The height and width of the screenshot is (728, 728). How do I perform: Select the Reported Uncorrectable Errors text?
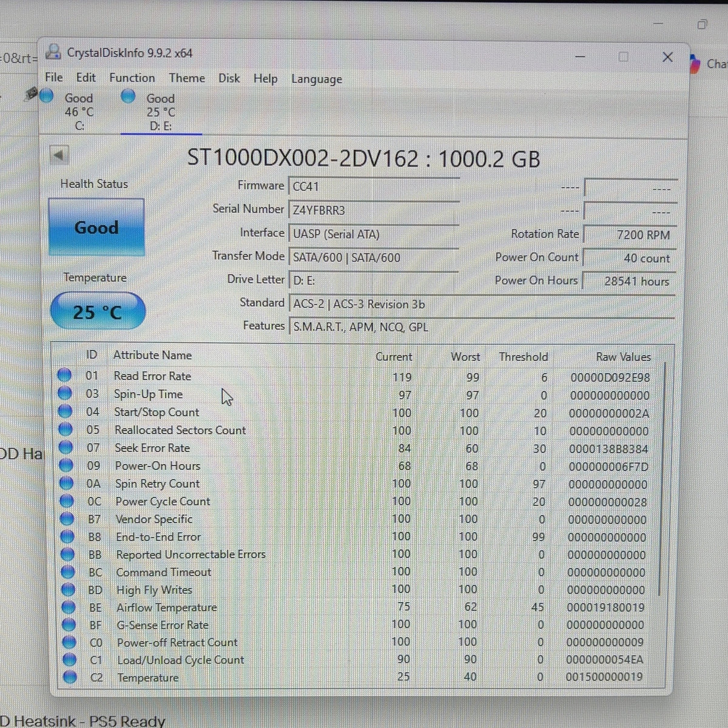click(190, 554)
